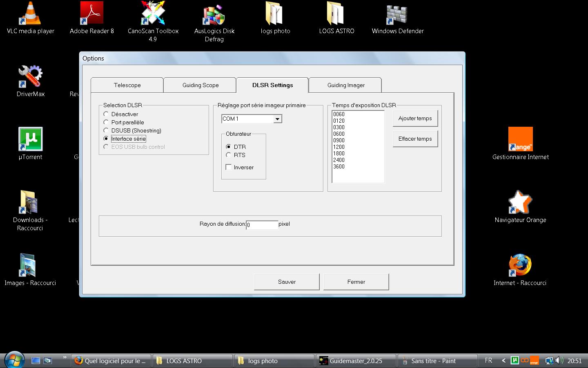Switch to the Guiding Scope tab
This screenshot has height=368, width=588.
[x=200, y=85]
